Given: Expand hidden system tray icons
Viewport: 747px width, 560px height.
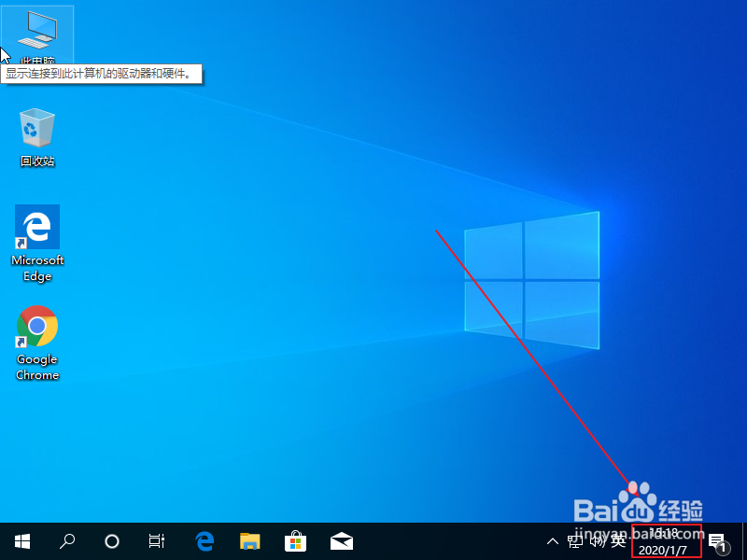Looking at the screenshot, I should (x=553, y=541).
